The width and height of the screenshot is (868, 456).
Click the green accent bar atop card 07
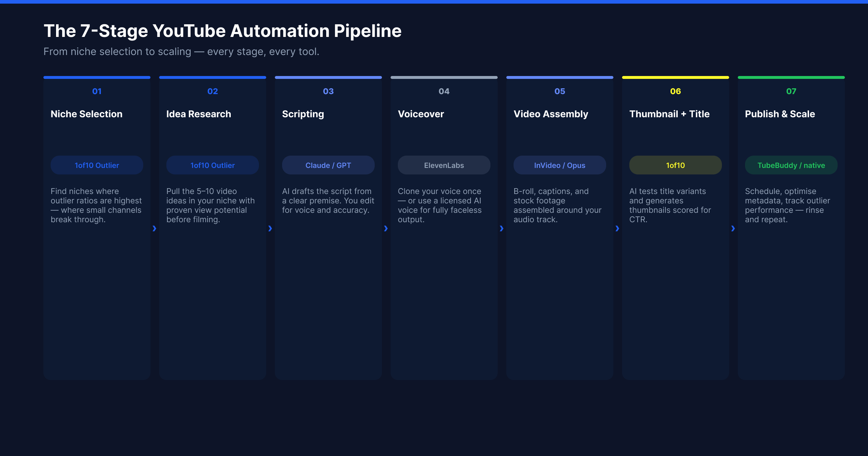point(791,77)
